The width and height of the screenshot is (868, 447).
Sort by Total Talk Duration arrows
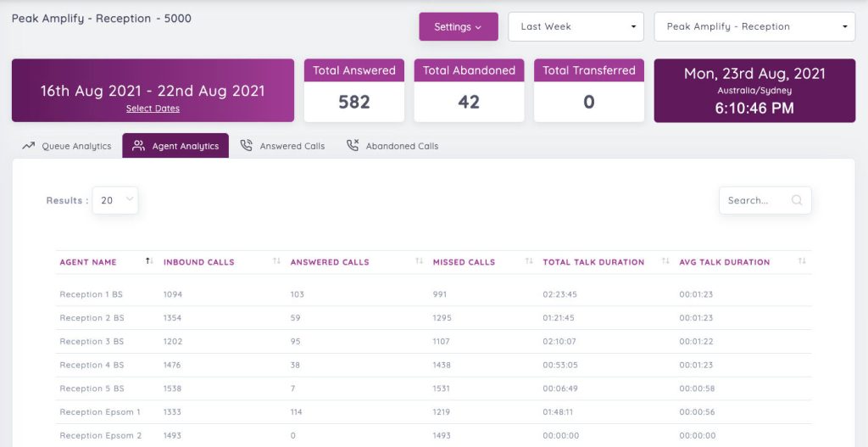point(665,261)
